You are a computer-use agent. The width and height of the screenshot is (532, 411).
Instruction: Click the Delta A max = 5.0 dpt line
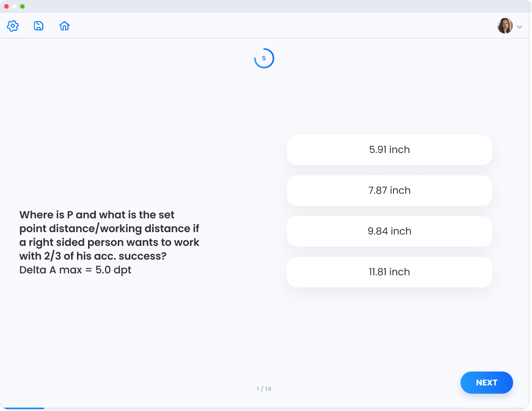(x=75, y=270)
